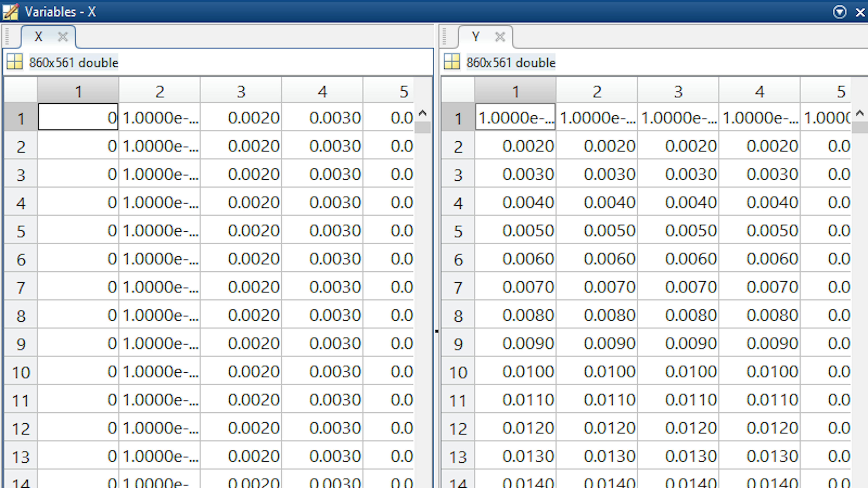Screen dimensions: 868x488
Task: Click Y cell 0.0100 in column 4
Action: (x=759, y=371)
